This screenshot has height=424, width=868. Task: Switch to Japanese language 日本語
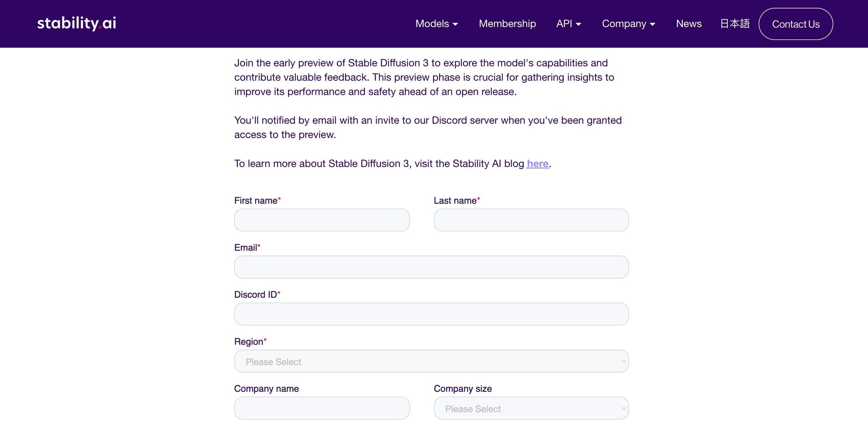[735, 24]
